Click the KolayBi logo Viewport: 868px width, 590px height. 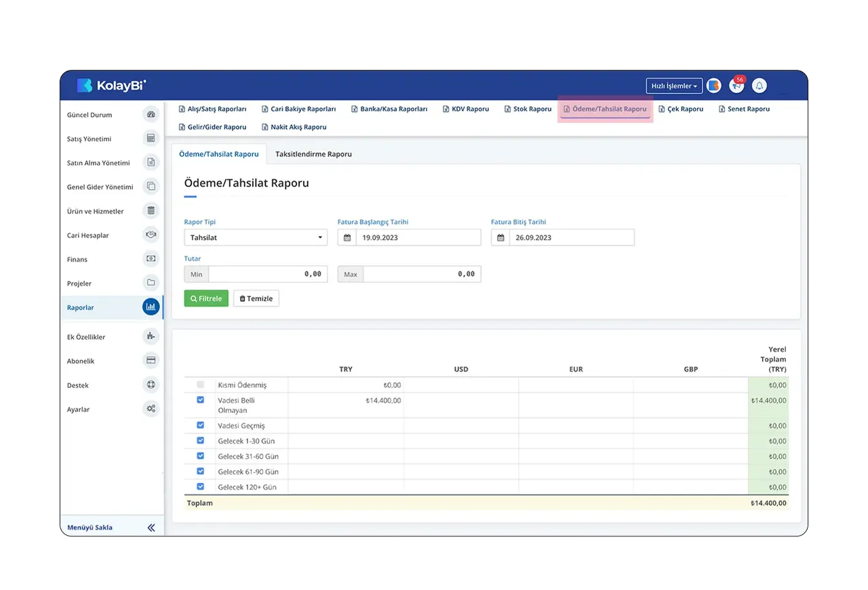point(111,85)
